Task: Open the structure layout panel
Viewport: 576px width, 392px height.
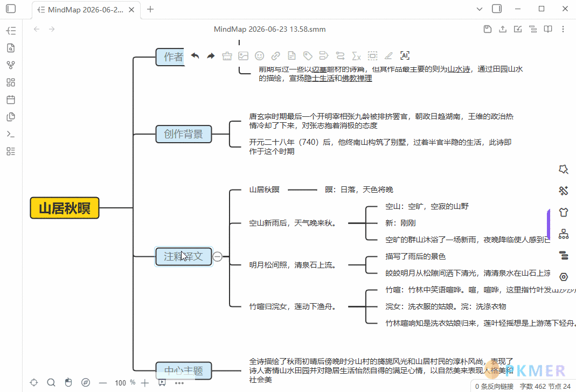Action: [564, 234]
